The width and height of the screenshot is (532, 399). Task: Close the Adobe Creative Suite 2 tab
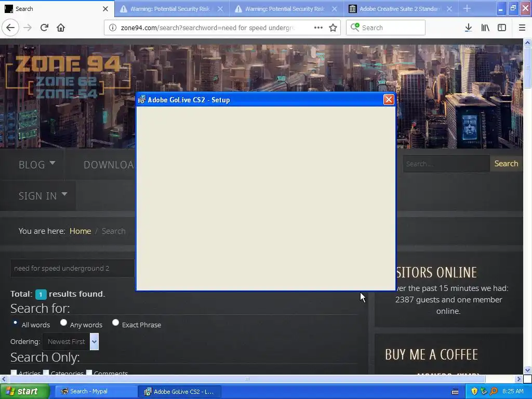coord(449,9)
